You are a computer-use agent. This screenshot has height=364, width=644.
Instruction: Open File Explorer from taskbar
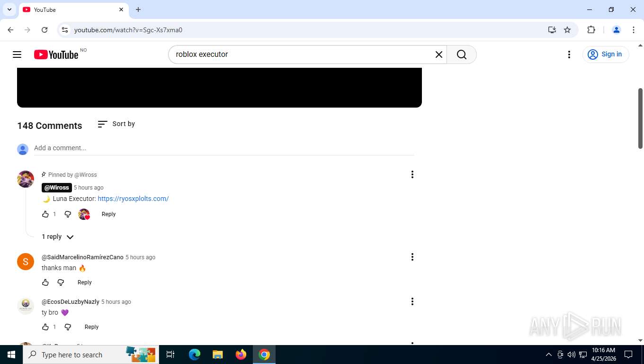[217, 355]
